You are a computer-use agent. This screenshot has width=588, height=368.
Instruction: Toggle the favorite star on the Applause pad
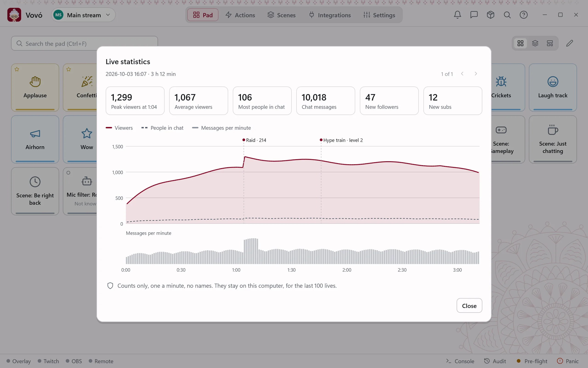click(x=17, y=69)
